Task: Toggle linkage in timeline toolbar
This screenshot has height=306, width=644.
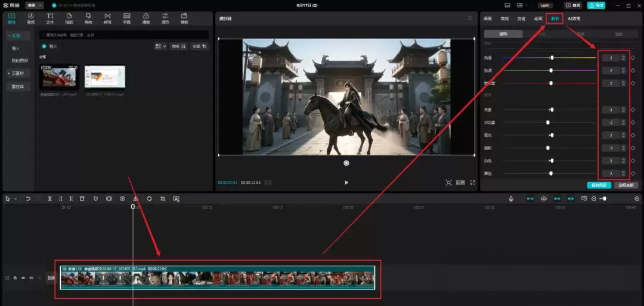Action: pos(558,198)
